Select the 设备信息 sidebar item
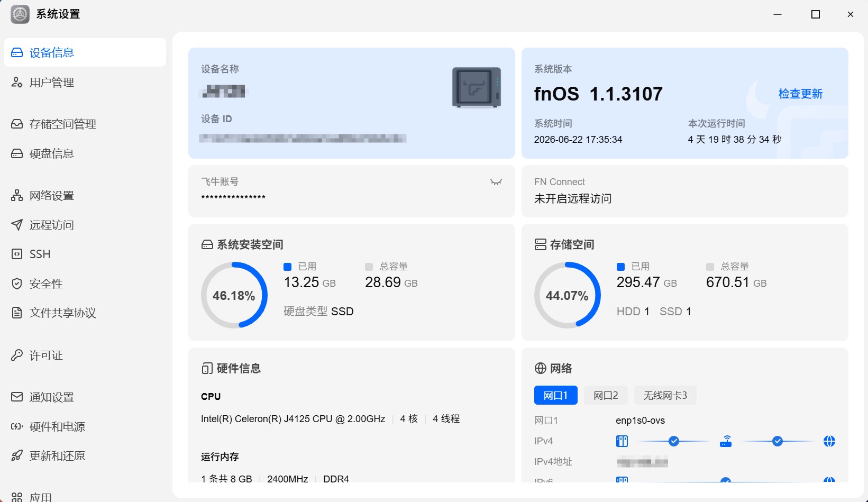 85,52
